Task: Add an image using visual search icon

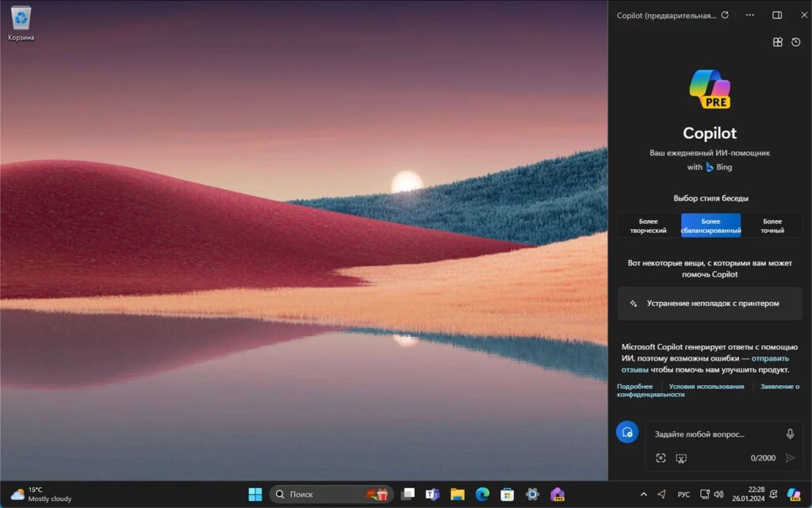Action: tap(661, 458)
